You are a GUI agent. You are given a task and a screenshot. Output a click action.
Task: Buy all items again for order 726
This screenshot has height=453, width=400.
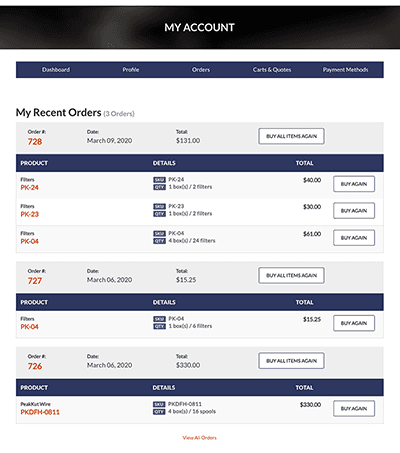[291, 361]
